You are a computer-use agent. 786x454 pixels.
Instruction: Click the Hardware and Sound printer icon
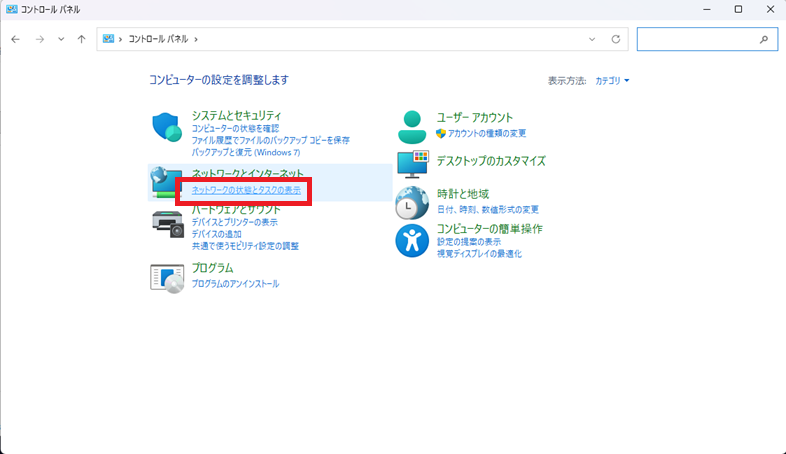167,223
